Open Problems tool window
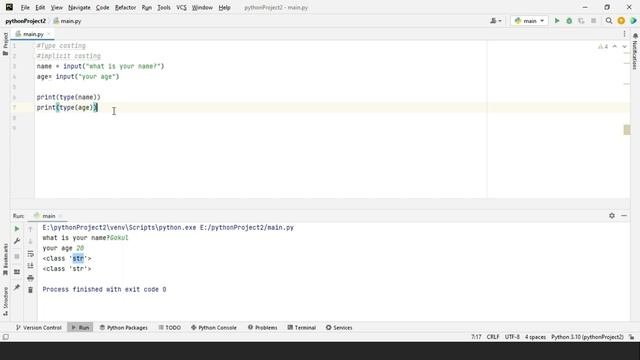The image size is (640, 360). (x=262, y=327)
